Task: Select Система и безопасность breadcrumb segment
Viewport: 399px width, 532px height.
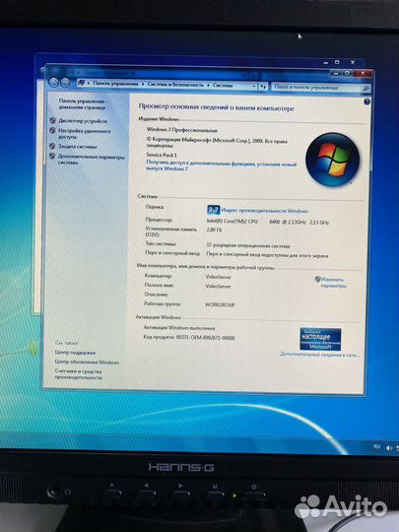Action: click(x=175, y=85)
